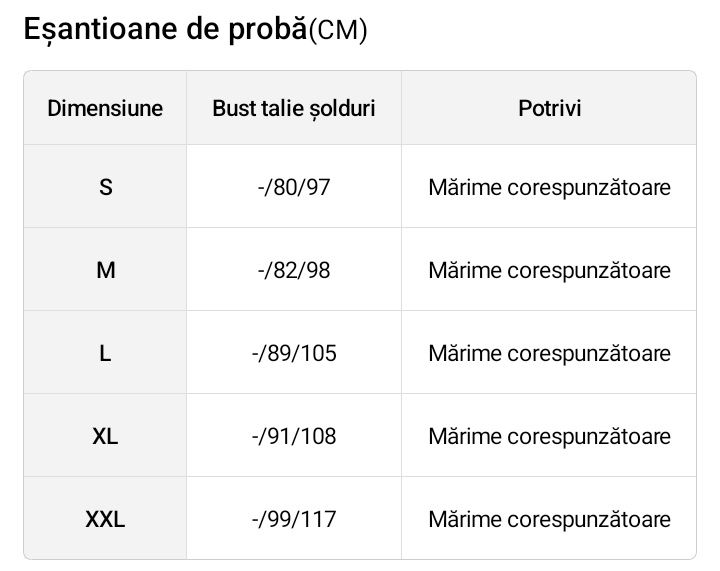The height and width of the screenshot is (571, 720).
Task: Click 'Mărime corespunzătoare' in the XXL row
Action: pyautogui.click(x=549, y=519)
